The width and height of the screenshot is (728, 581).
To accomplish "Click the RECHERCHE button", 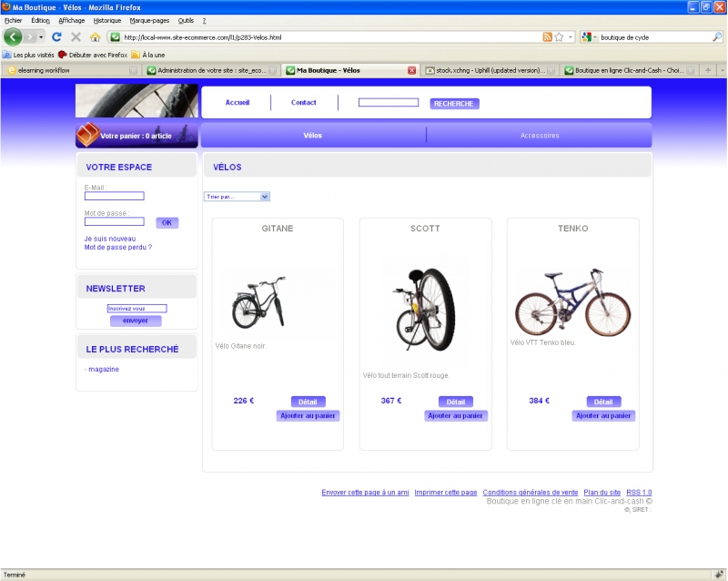I will (454, 104).
